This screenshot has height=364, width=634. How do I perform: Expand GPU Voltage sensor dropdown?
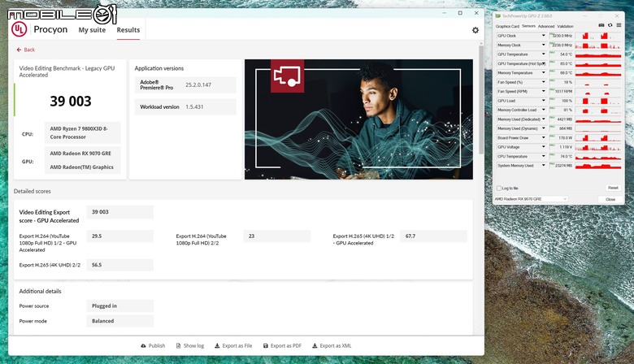click(x=544, y=147)
